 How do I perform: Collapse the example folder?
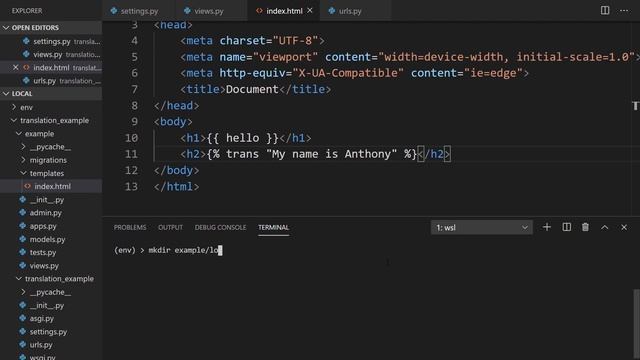(51, 133)
